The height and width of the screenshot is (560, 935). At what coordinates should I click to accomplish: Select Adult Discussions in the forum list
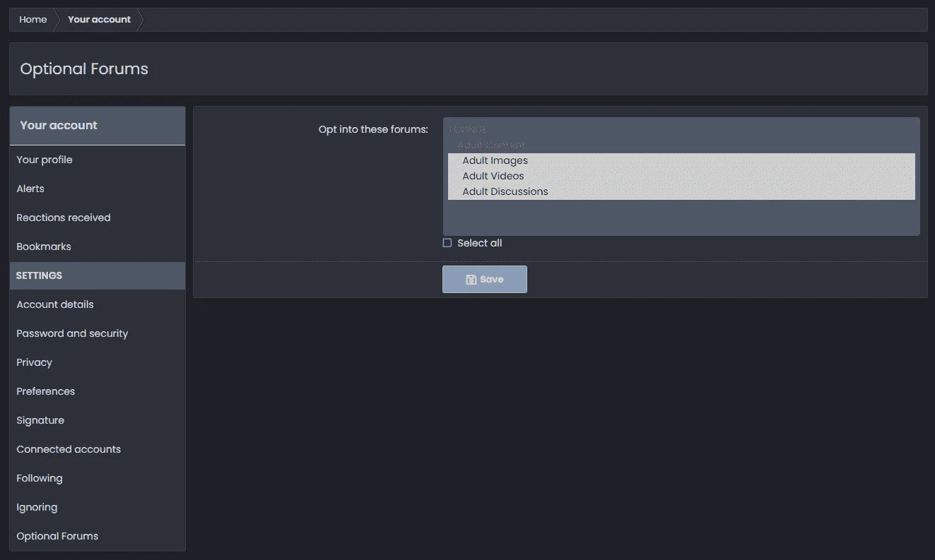tap(681, 192)
